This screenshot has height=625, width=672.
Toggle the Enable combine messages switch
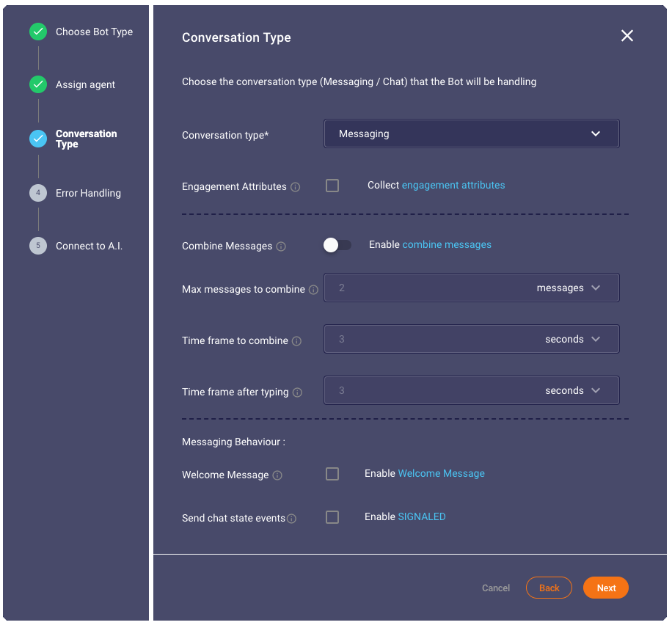point(337,245)
